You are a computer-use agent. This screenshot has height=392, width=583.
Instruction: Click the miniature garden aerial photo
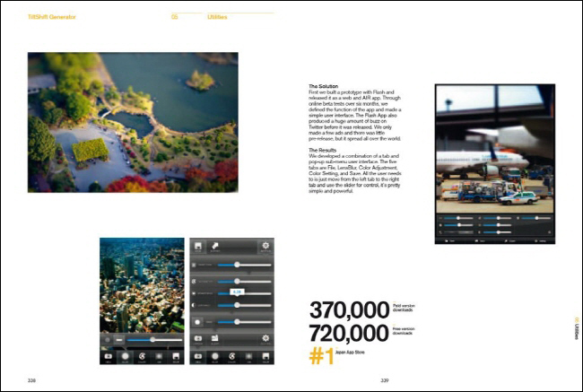(133, 122)
